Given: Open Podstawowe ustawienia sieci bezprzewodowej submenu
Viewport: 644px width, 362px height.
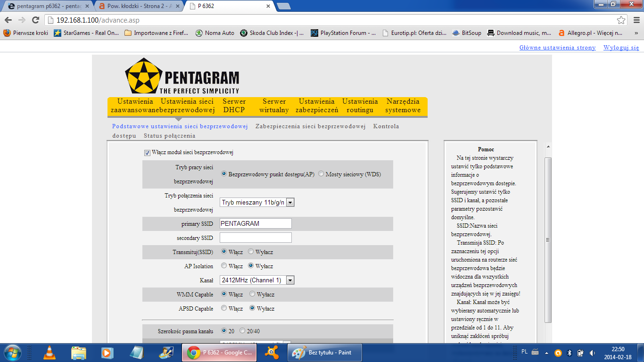Looking at the screenshot, I should click(180, 126).
